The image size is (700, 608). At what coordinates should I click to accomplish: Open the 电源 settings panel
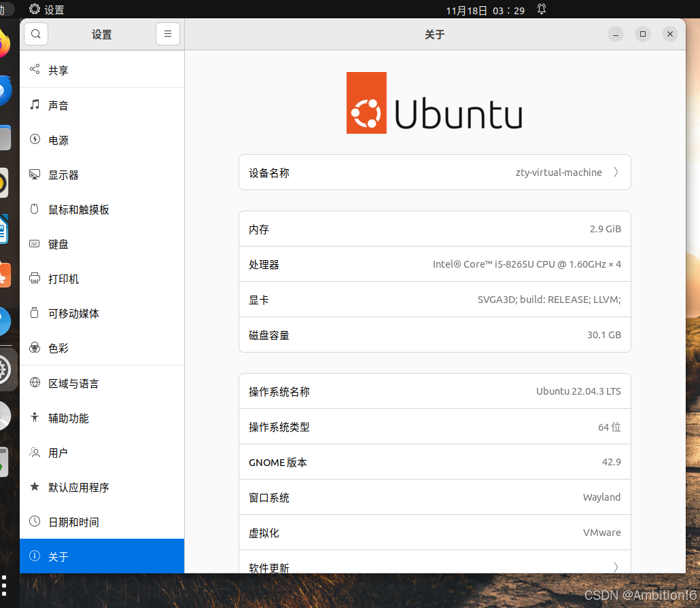[102, 140]
